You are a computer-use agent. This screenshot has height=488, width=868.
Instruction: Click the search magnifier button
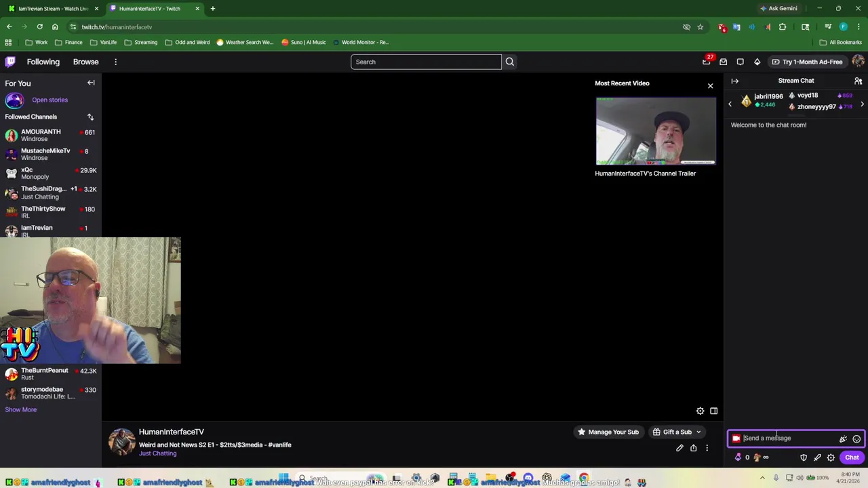(510, 62)
